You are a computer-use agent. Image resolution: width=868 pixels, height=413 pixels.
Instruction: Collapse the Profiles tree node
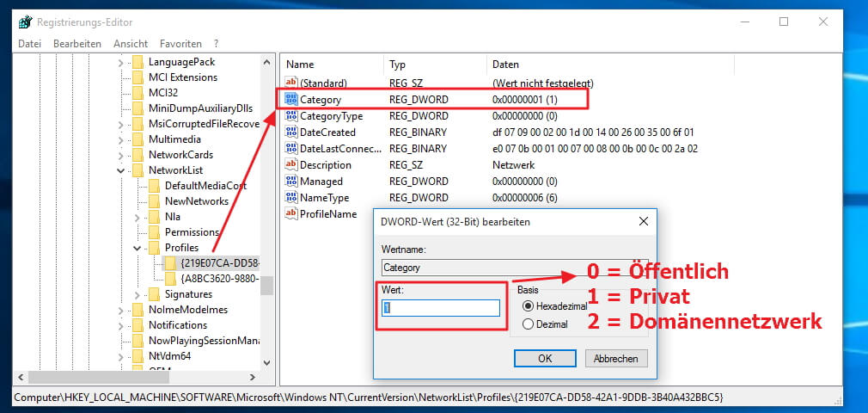pyautogui.click(x=138, y=248)
